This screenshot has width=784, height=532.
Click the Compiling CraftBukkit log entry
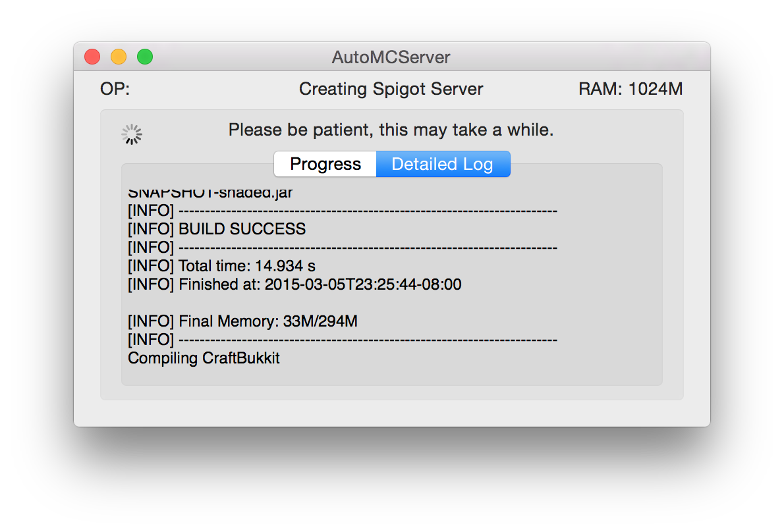point(204,359)
